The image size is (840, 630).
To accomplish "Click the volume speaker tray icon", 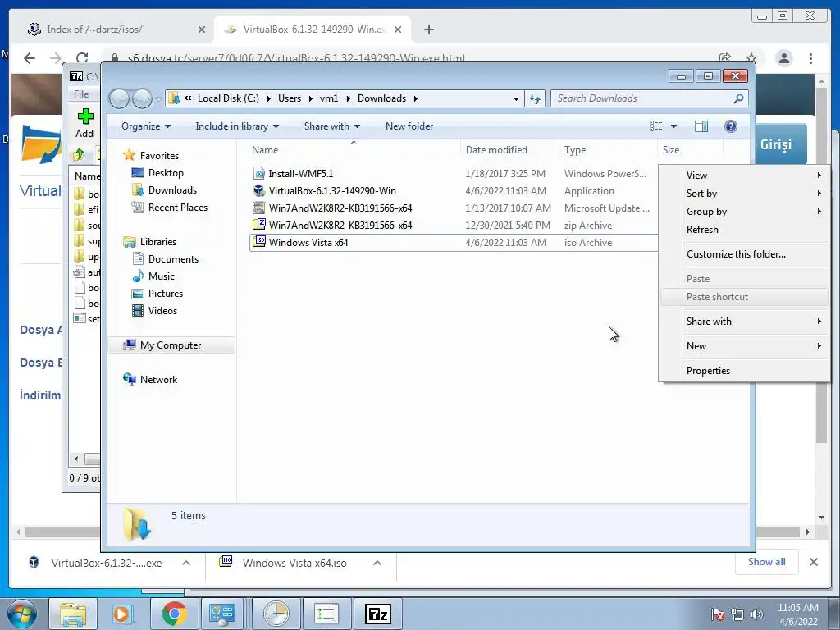I will (757, 614).
